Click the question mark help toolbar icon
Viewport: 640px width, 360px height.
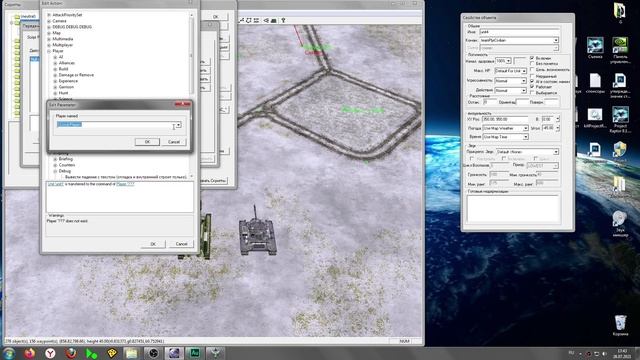pyautogui.click(x=283, y=20)
